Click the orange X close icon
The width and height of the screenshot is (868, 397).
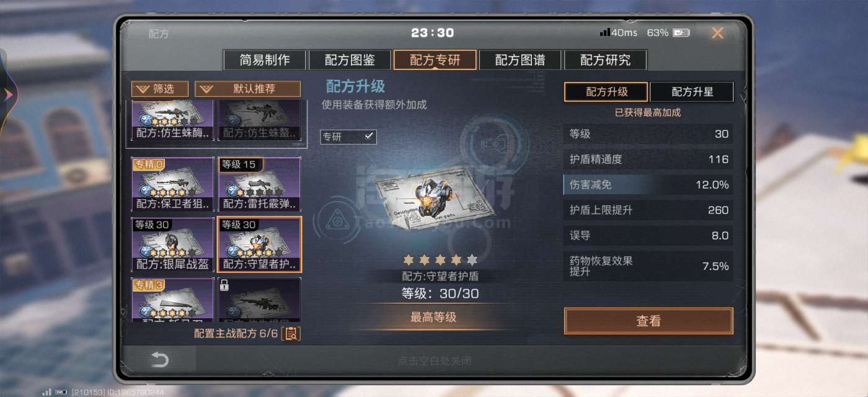[717, 33]
